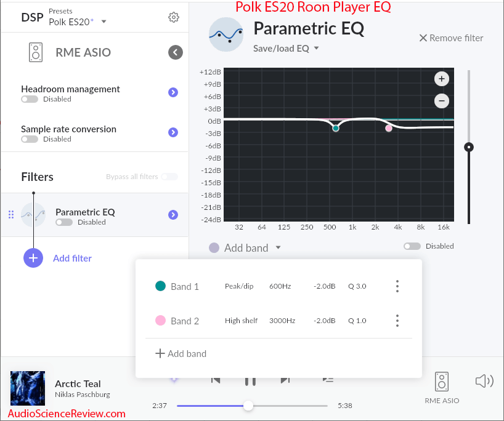Click the playback progress slider knob
This screenshot has height=421, width=504.
248,406
